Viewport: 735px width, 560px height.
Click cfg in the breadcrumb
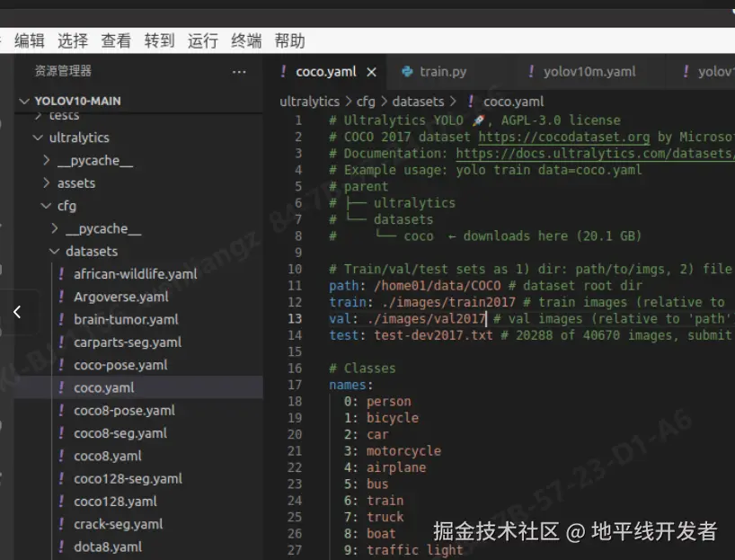pyautogui.click(x=366, y=102)
